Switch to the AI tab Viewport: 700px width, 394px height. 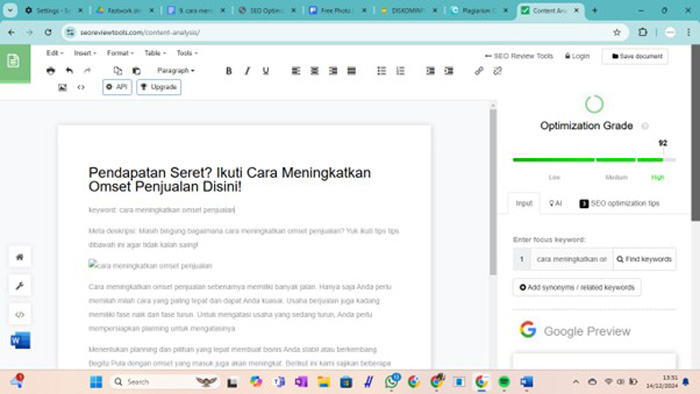coord(555,203)
